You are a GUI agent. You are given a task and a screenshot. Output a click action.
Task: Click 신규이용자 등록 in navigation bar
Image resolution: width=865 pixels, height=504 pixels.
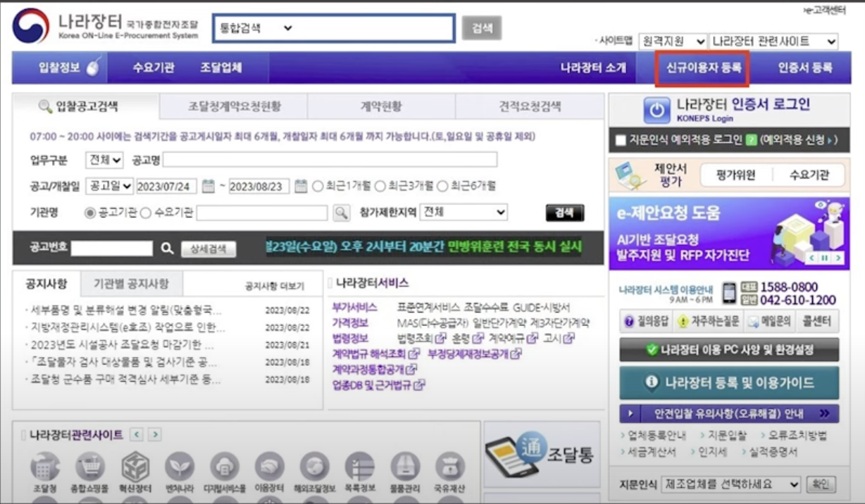coord(704,68)
